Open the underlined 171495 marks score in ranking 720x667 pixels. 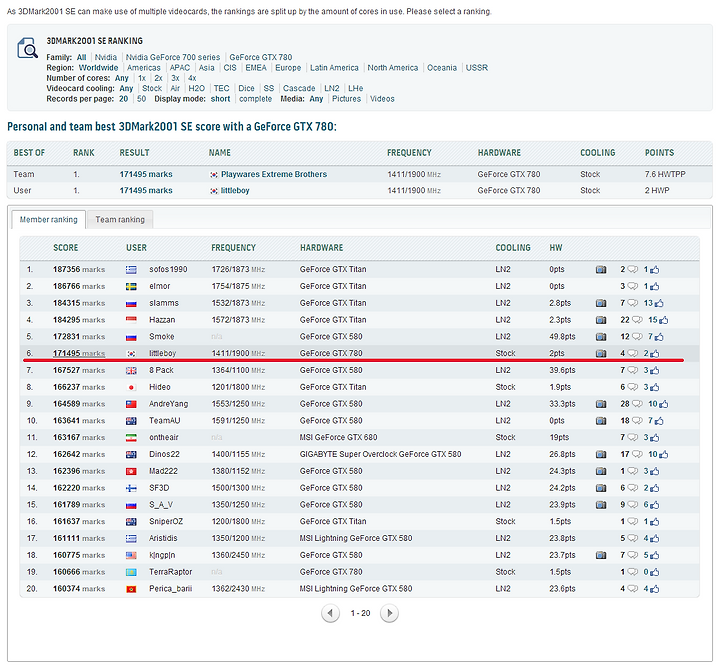[x=79, y=353]
